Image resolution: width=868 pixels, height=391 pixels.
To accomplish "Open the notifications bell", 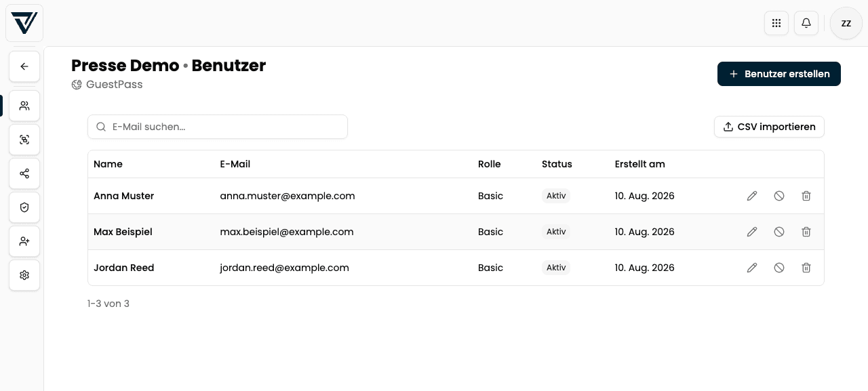I will point(806,23).
